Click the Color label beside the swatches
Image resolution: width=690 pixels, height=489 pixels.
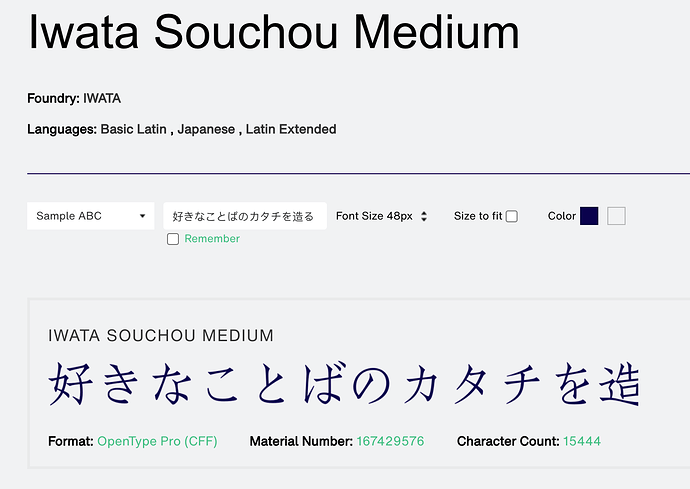point(562,216)
